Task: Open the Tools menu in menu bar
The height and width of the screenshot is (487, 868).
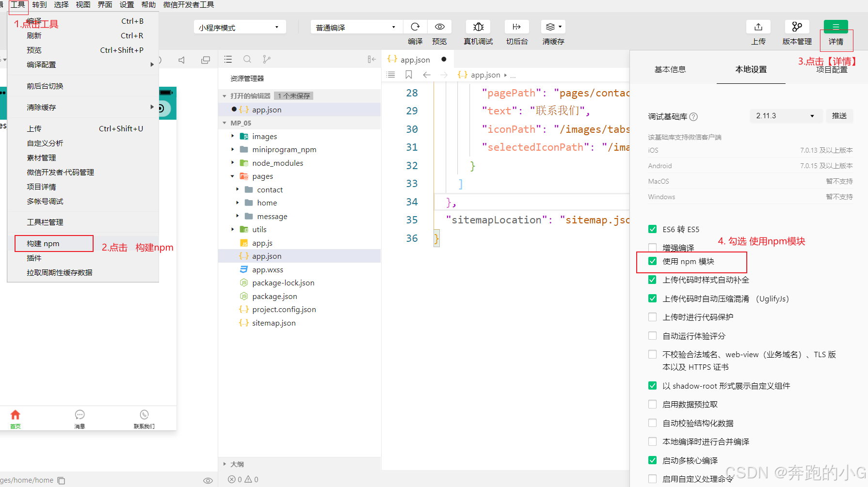Action: [x=18, y=5]
